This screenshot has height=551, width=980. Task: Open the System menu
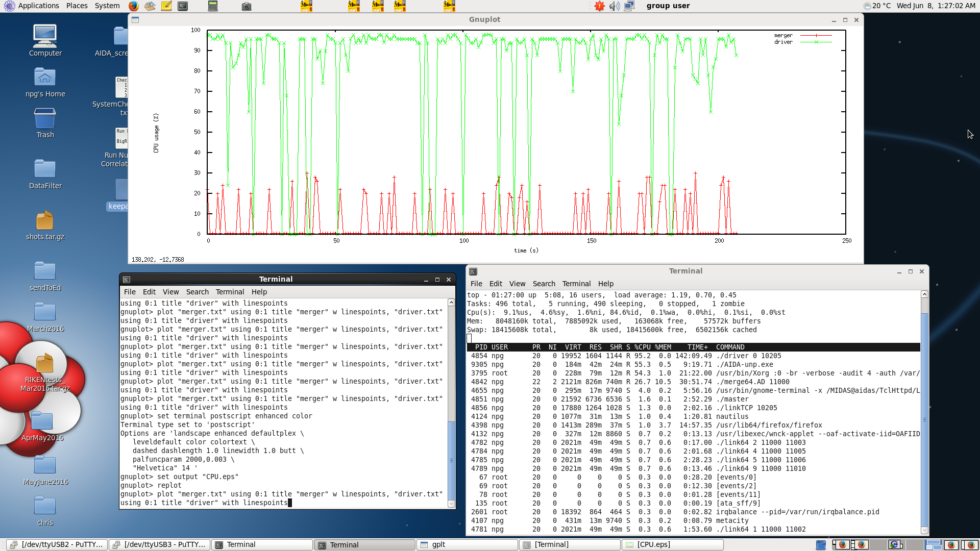(x=107, y=6)
